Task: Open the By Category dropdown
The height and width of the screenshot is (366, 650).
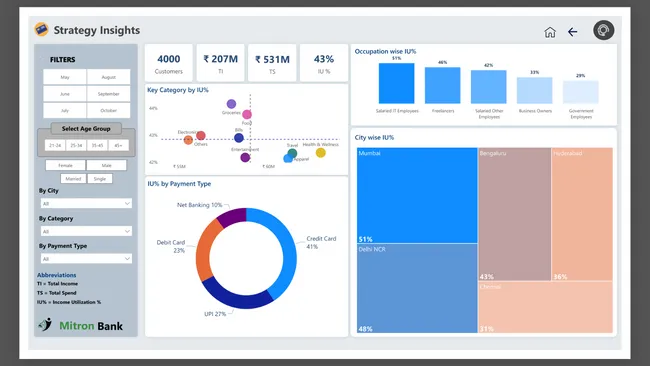Action: click(x=86, y=231)
